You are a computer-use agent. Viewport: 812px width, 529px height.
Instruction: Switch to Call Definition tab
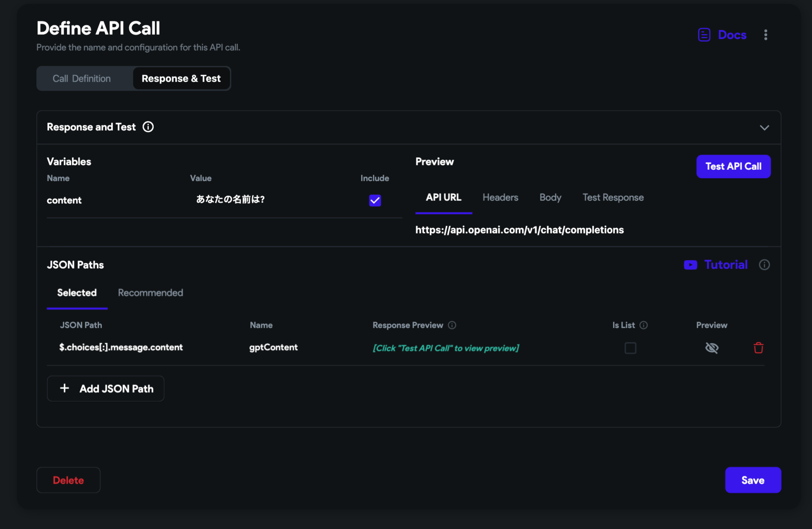(82, 78)
